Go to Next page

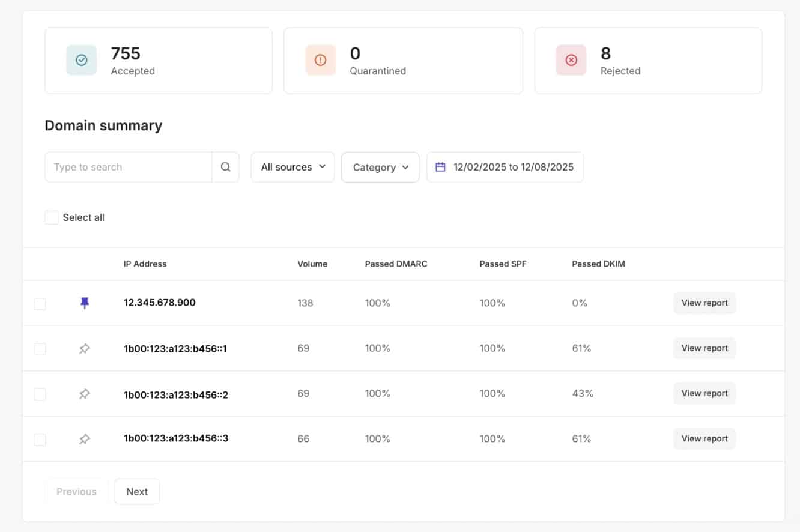click(137, 491)
